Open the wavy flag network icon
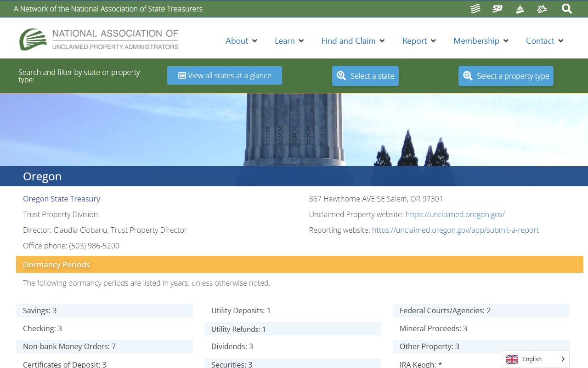Viewport: 588px width, 368px height. tap(475, 9)
